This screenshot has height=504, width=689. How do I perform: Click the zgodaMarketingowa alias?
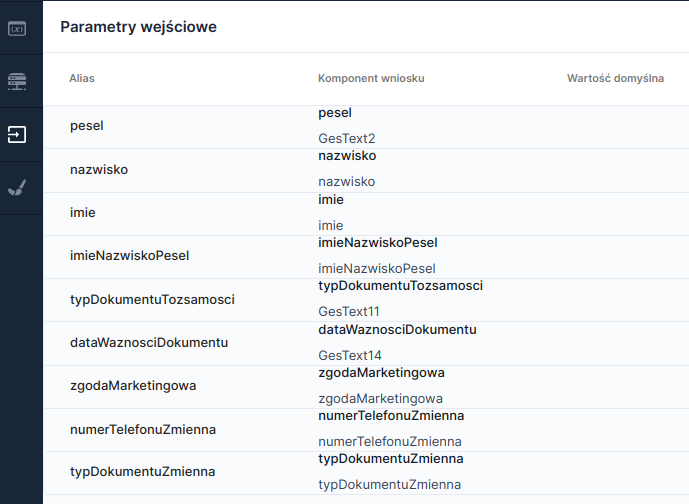click(133, 386)
